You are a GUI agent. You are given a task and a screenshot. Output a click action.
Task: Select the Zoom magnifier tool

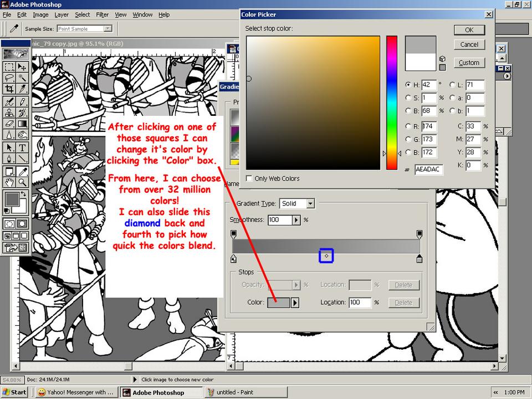pyautogui.click(x=22, y=182)
